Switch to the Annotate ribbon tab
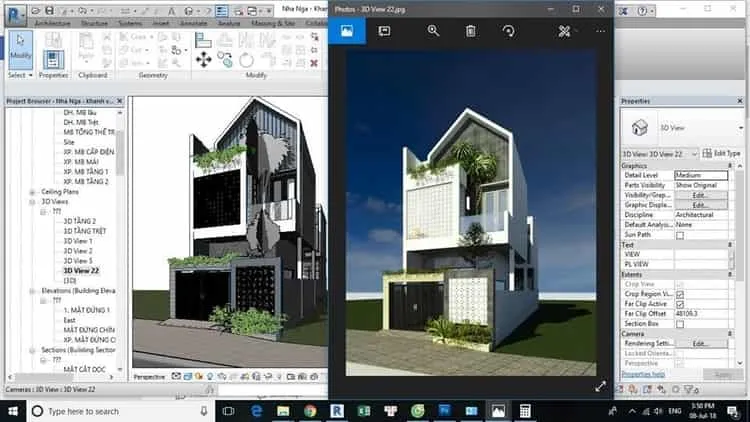 point(194,23)
